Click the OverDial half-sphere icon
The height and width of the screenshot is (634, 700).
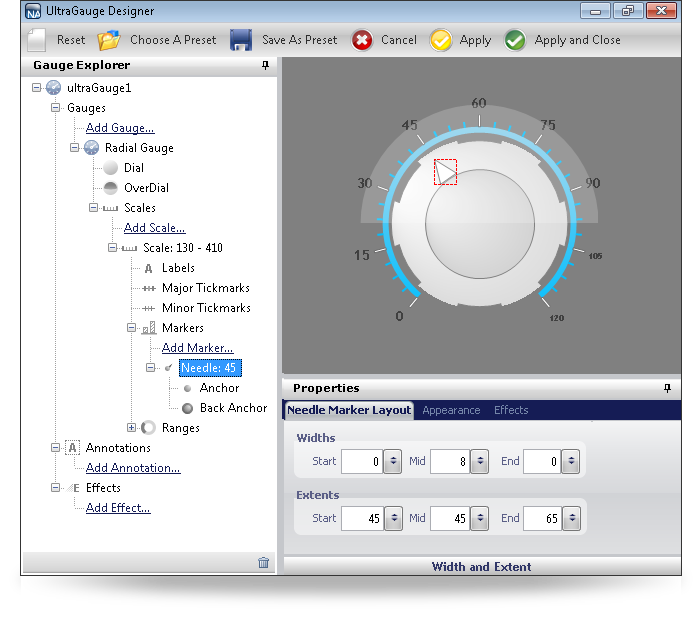coord(110,188)
